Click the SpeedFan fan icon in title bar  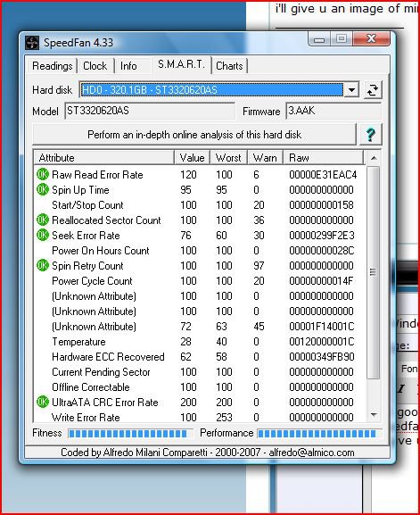point(32,43)
